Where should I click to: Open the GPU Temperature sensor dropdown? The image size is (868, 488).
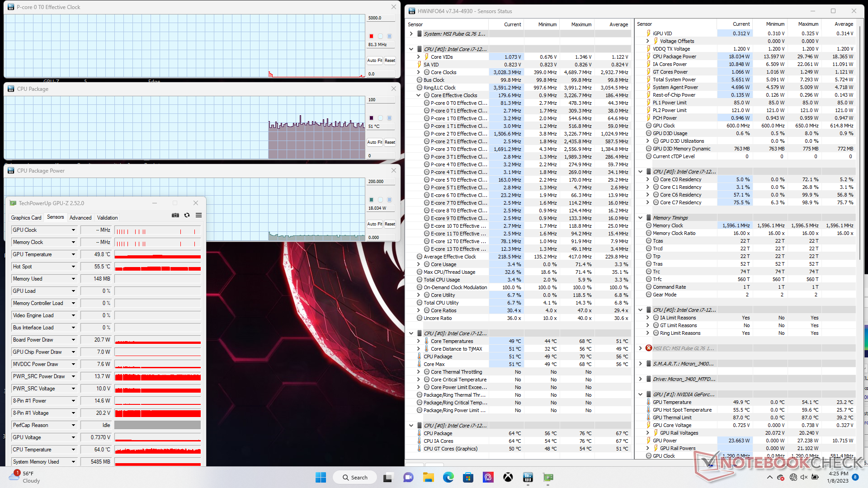(73, 254)
